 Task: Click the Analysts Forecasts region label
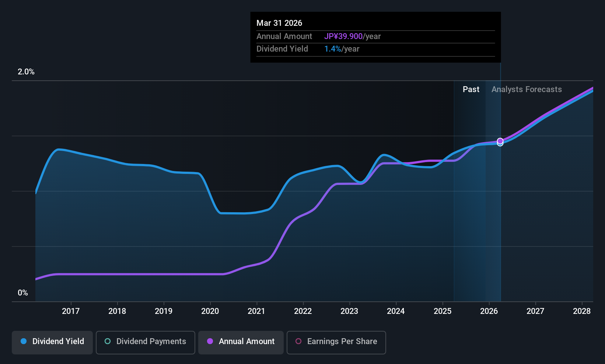point(527,90)
